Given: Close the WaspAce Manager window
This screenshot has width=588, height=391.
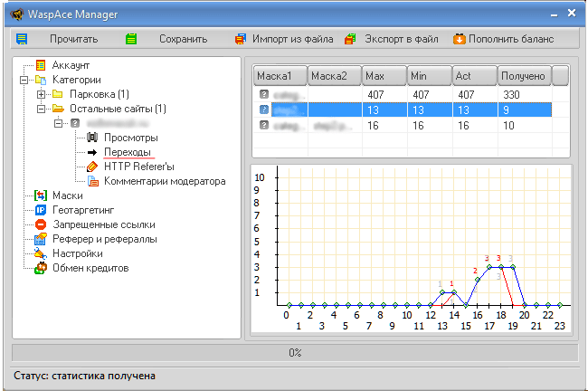Looking at the screenshot, I should (x=572, y=14).
